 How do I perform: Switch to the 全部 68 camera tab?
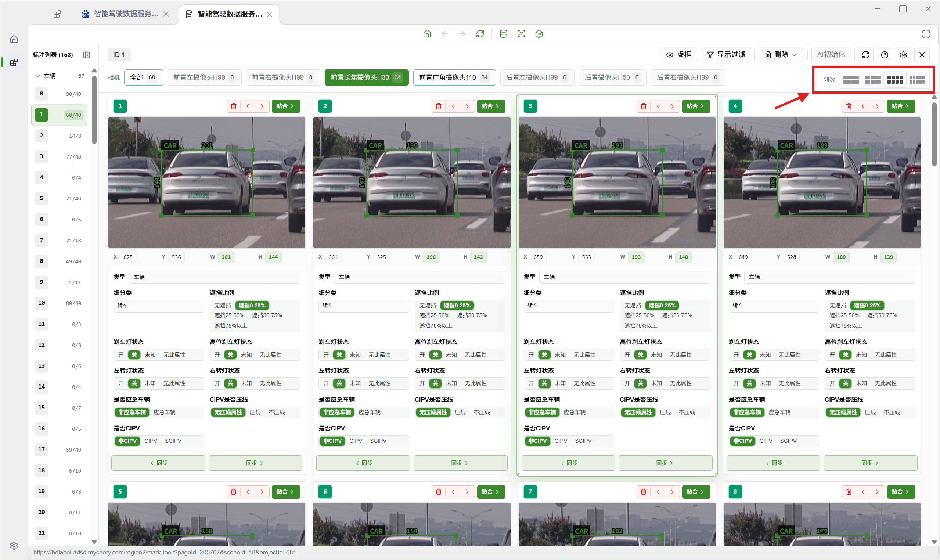point(143,77)
